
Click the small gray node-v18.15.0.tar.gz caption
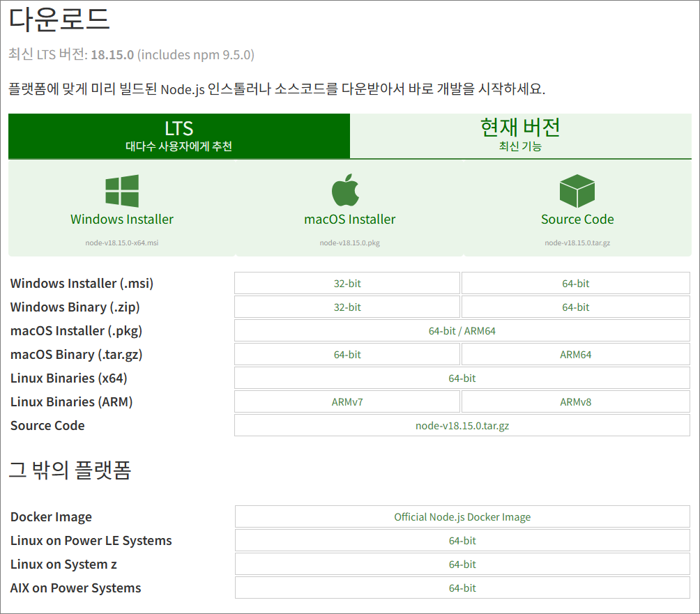pos(577,243)
